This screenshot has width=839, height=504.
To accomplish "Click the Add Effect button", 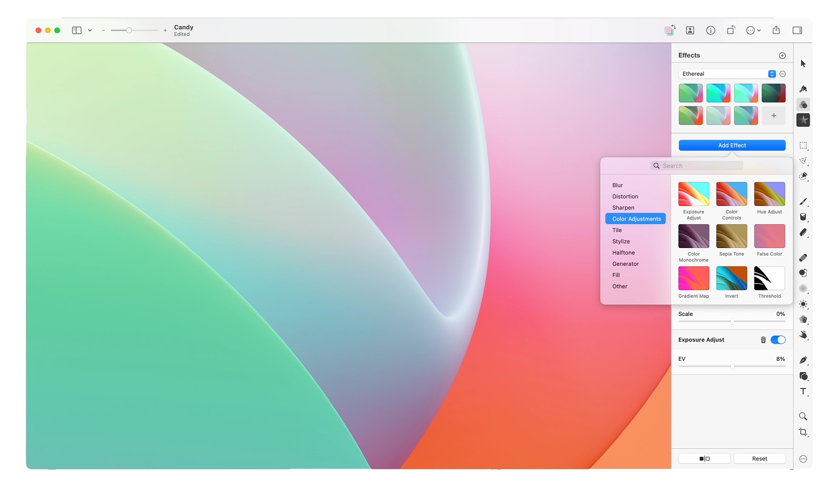I will pos(732,145).
